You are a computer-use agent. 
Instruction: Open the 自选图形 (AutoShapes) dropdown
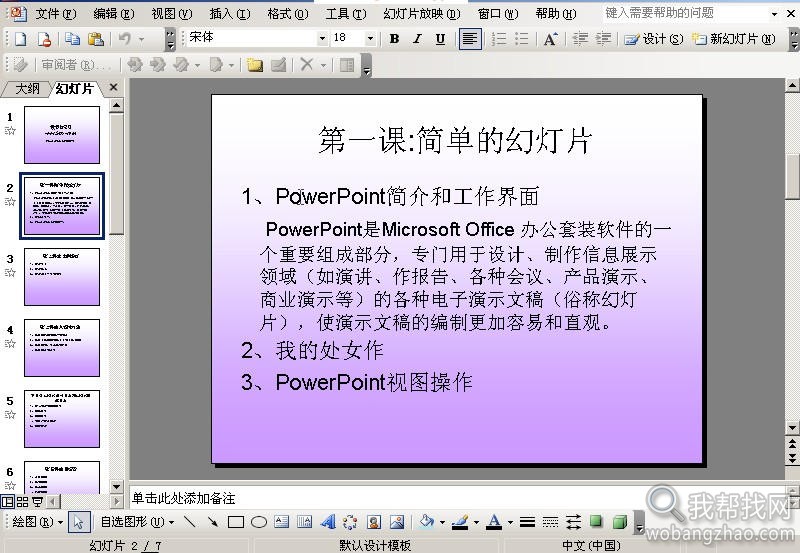137,522
